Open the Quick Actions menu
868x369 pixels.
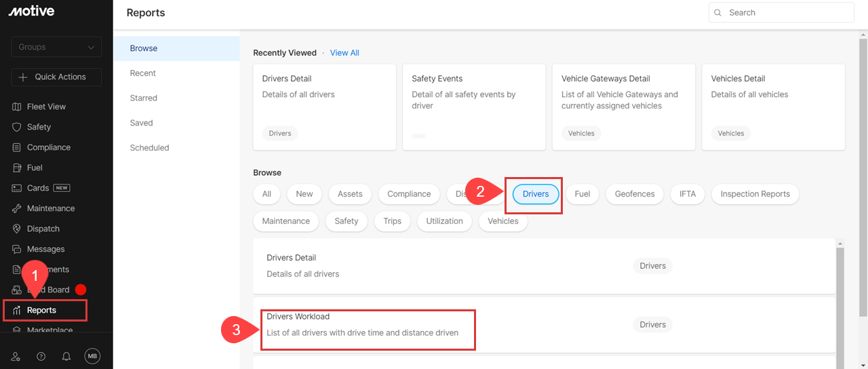point(56,77)
